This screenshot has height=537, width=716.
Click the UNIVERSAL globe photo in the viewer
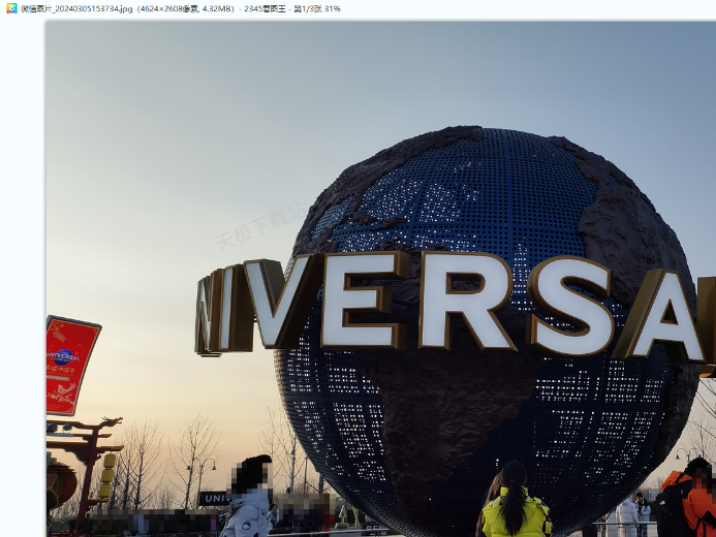(x=381, y=279)
